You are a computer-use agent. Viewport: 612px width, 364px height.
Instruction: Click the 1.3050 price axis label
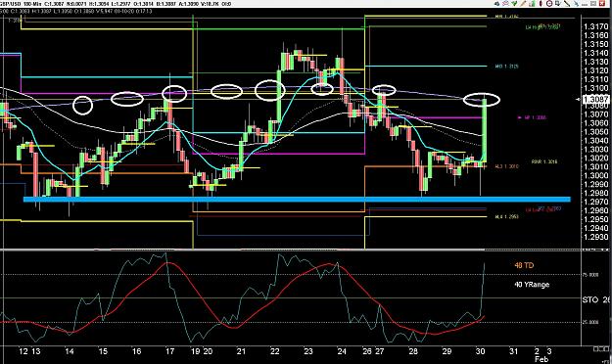click(x=595, y=132)
